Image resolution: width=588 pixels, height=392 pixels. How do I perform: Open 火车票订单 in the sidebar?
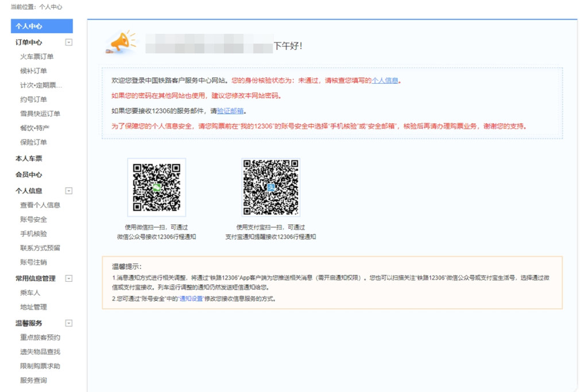(x=37, y=56)
